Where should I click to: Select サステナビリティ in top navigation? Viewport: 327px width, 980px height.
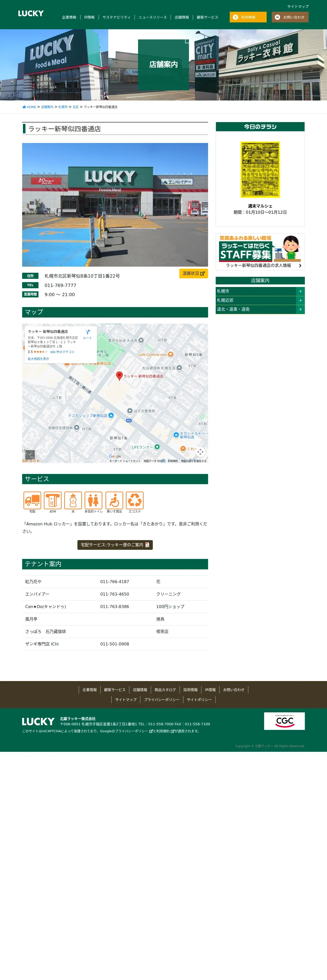click(116, 17)
